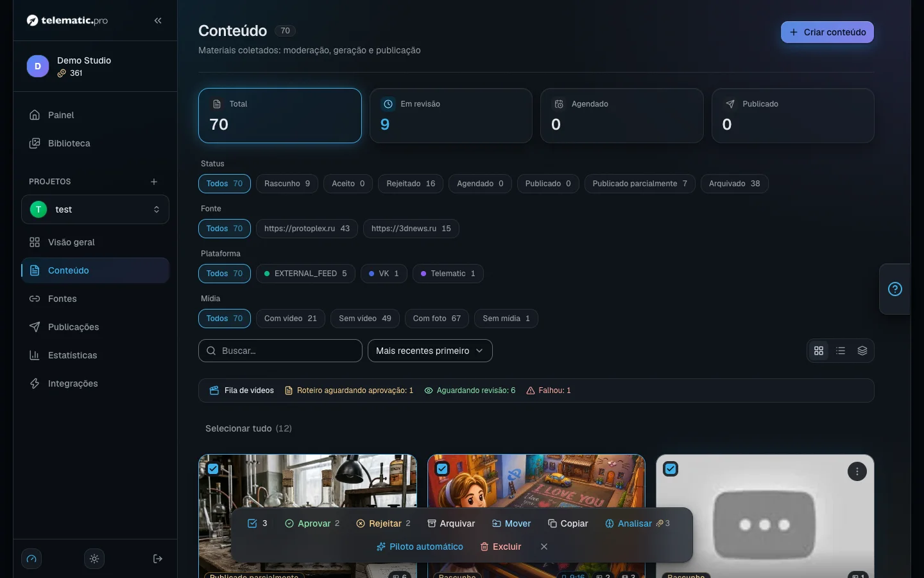Viewport: 924px width, 578px height.
Task: Select the Total stat card
Action: pos(280,116)
